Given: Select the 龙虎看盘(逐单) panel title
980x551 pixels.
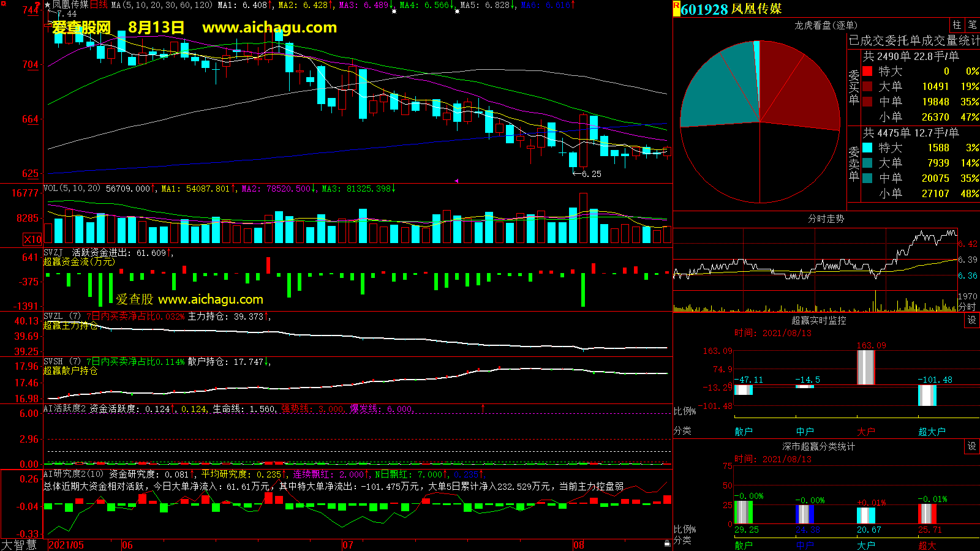Looking at the screenshot, I should 825,25.
